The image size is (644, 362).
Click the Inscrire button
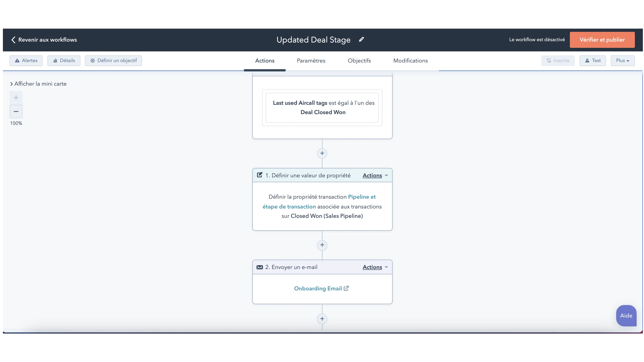pyautogui.click(x=558, y=61)
